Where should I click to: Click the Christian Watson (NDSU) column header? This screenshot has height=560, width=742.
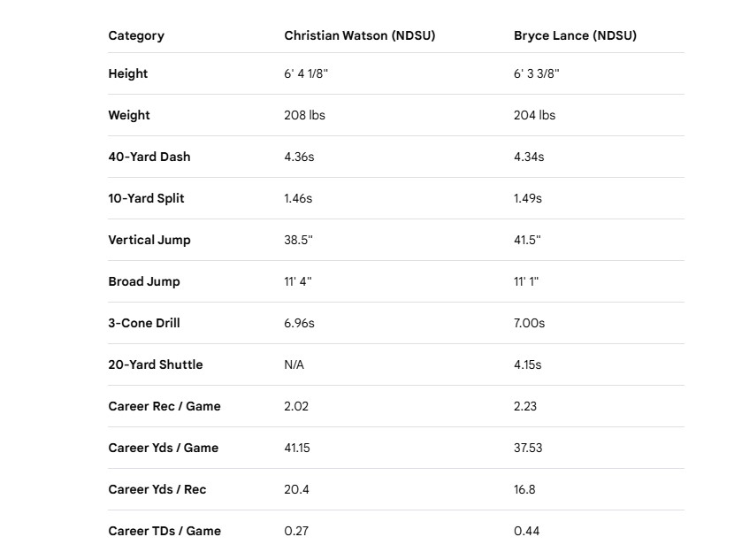point(359,36)
